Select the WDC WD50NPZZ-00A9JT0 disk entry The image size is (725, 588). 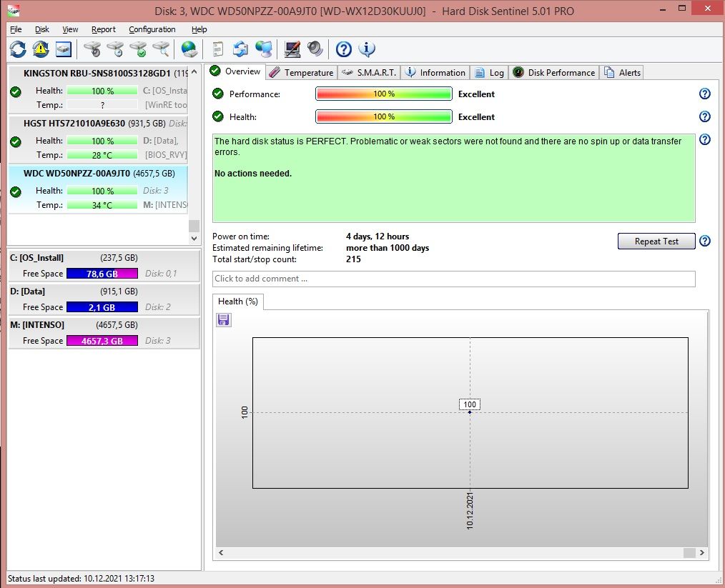tap(98, 189)
